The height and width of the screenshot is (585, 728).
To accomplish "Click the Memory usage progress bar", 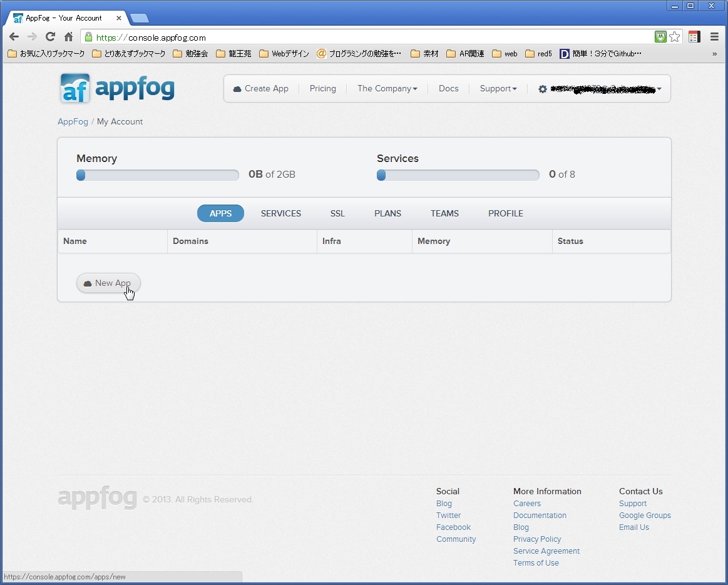I will click(157, 175).
